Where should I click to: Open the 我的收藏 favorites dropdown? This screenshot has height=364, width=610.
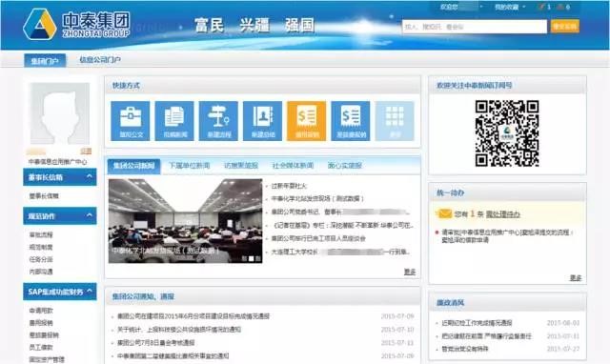(x=510, y=7)
